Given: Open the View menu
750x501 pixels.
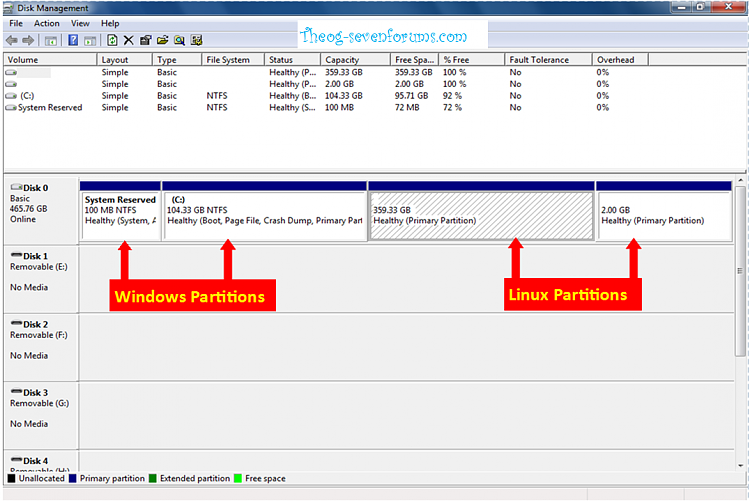Looking at the screenshot, I should click(80, 23).
